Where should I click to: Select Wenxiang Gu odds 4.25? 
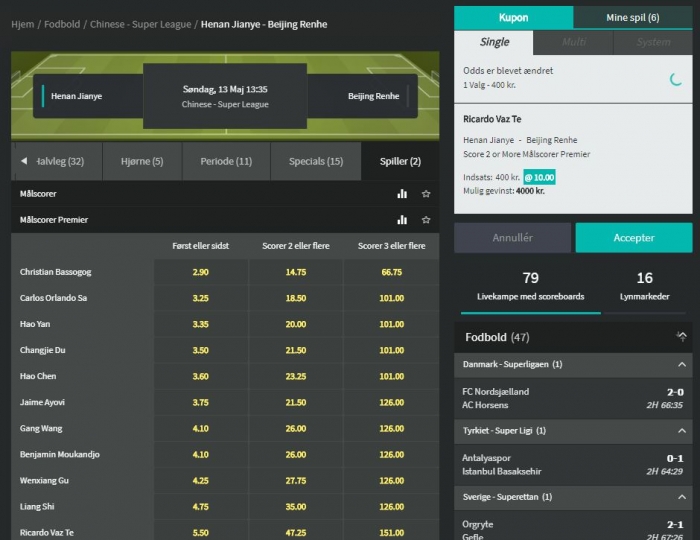click(x=200, y=481)
